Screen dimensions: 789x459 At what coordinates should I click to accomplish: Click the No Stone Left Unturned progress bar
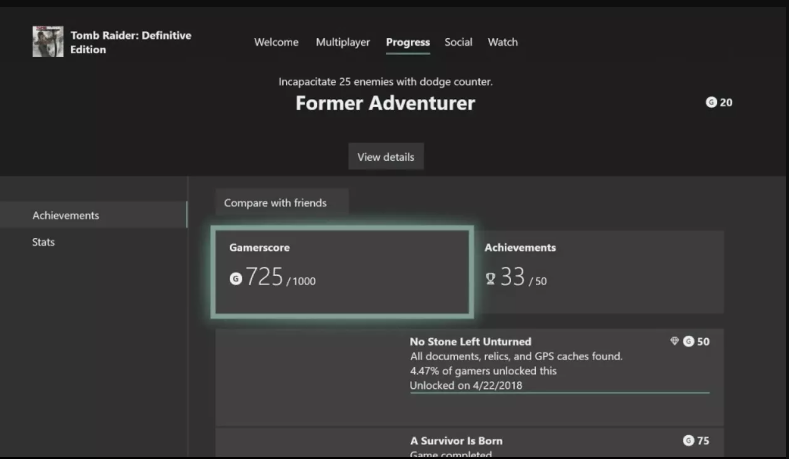560,393
